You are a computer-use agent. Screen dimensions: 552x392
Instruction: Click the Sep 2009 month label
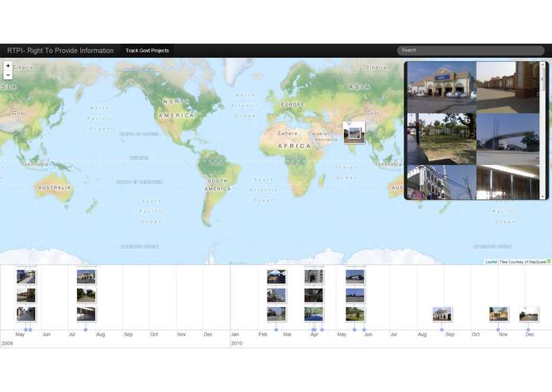[128, 334]
